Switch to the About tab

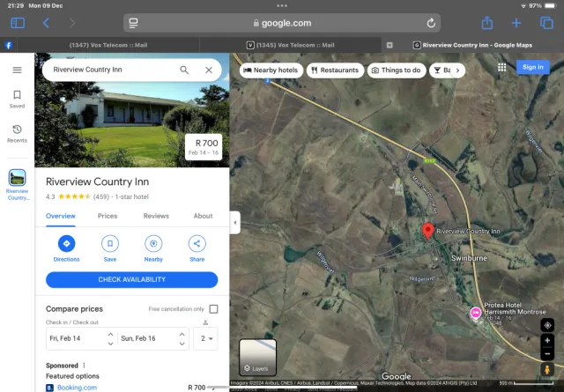(x=203, y=216)
